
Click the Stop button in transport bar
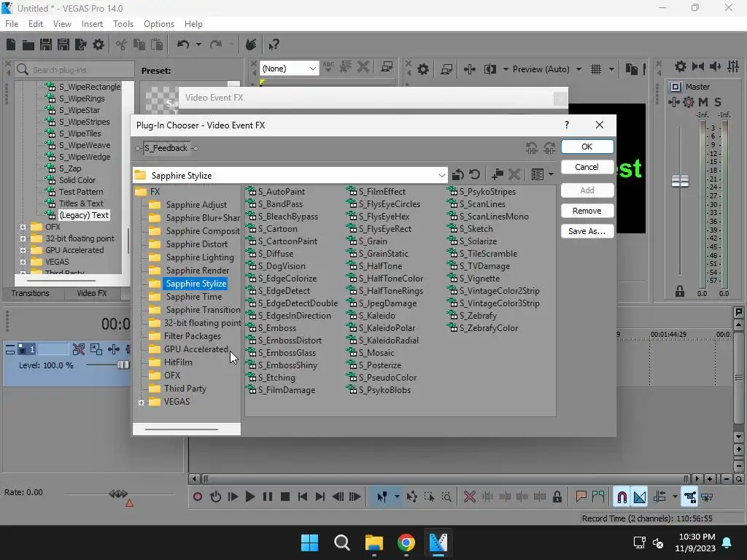coord(285,497)
